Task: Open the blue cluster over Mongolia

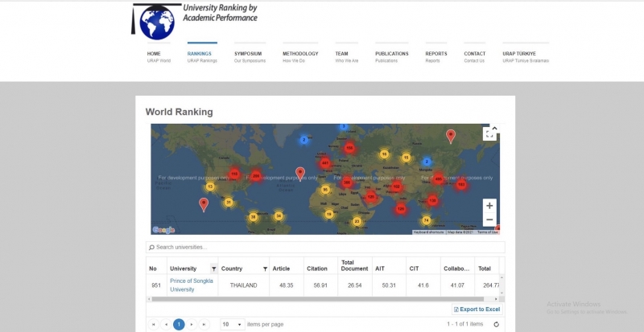Action: (427, 162)
